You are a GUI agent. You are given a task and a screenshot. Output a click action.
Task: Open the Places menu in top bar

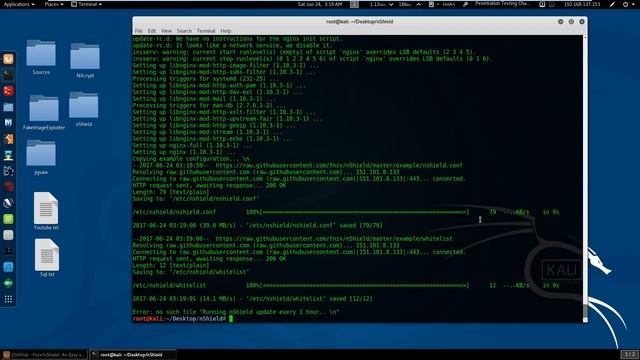(x=53, y=4)
